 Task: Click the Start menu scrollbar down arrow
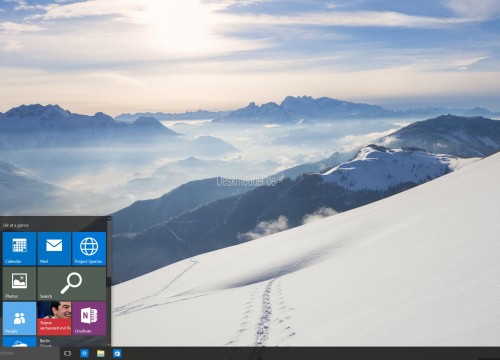pyautogui.click(x=109, y=344)
